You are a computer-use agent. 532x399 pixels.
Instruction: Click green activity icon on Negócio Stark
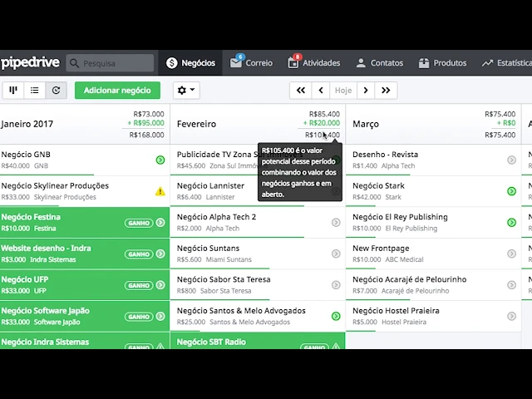tap(512, 191)
